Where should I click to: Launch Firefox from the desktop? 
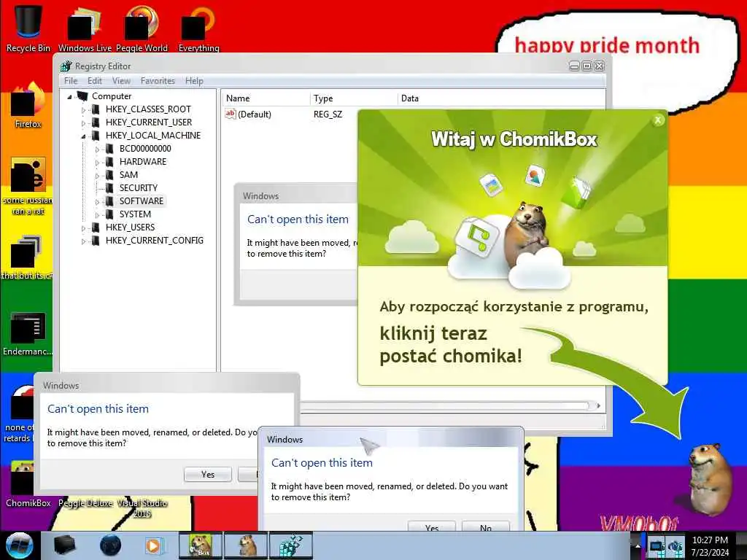tap(28, 105)
